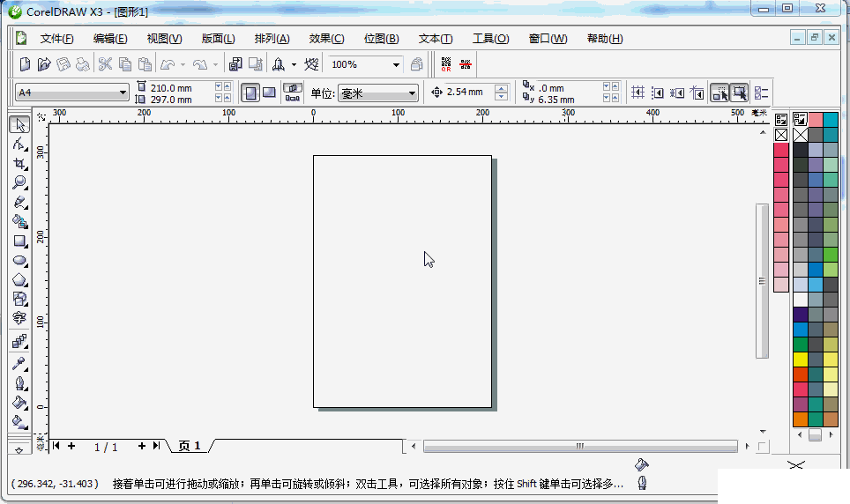This screenshot has height=504, width=850.
Task: Decrease the 297.0 mm page height
Action: tap(219, 98)
